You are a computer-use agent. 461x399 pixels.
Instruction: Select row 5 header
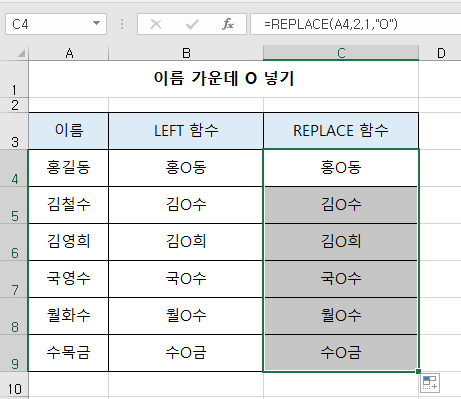(14, 205)
